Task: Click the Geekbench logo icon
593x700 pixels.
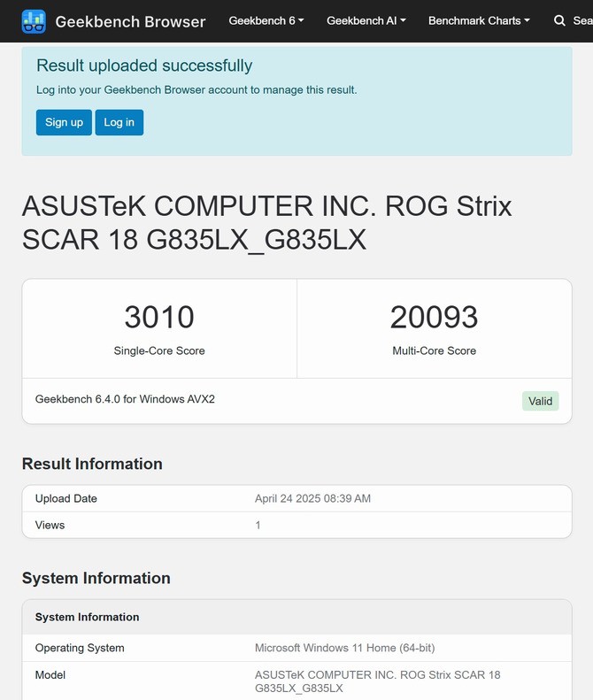Action: tap(34, 21)
